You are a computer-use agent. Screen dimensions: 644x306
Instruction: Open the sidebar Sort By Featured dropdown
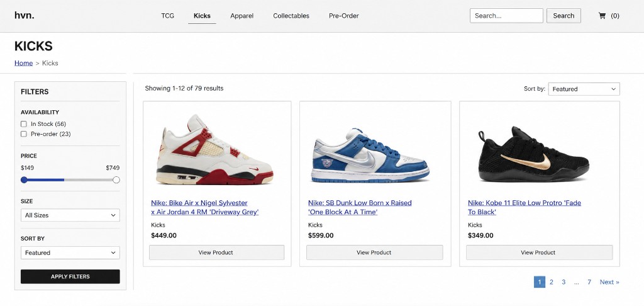coord(70,252)
